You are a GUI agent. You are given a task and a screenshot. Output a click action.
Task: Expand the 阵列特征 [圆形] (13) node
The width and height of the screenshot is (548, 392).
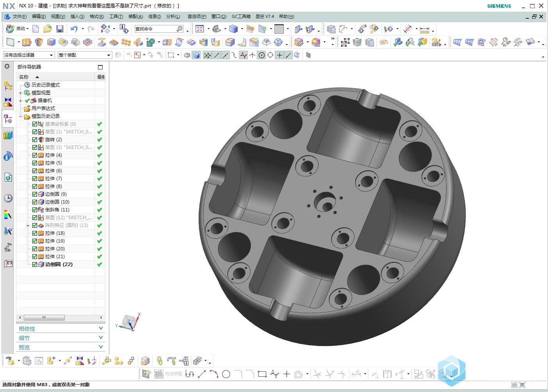[x=28, y=225]
